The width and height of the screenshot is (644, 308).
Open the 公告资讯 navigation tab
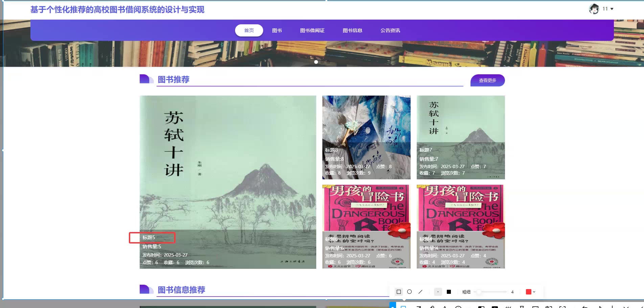390,30
